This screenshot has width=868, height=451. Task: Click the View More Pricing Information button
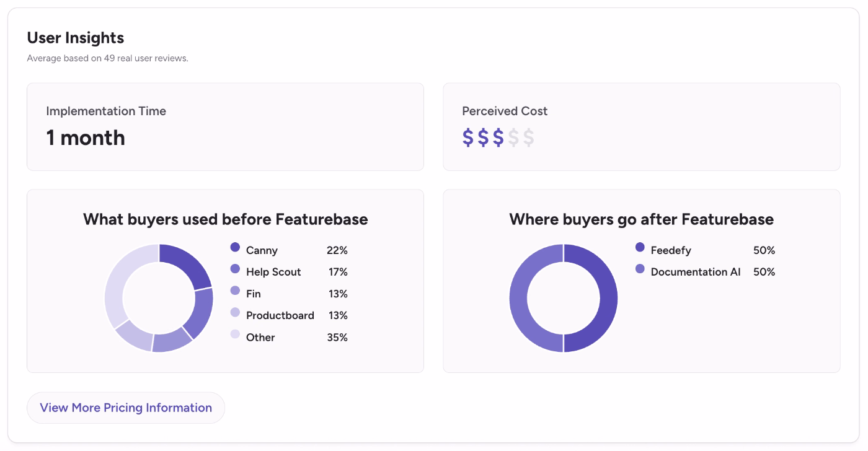(x=126, y=408)
